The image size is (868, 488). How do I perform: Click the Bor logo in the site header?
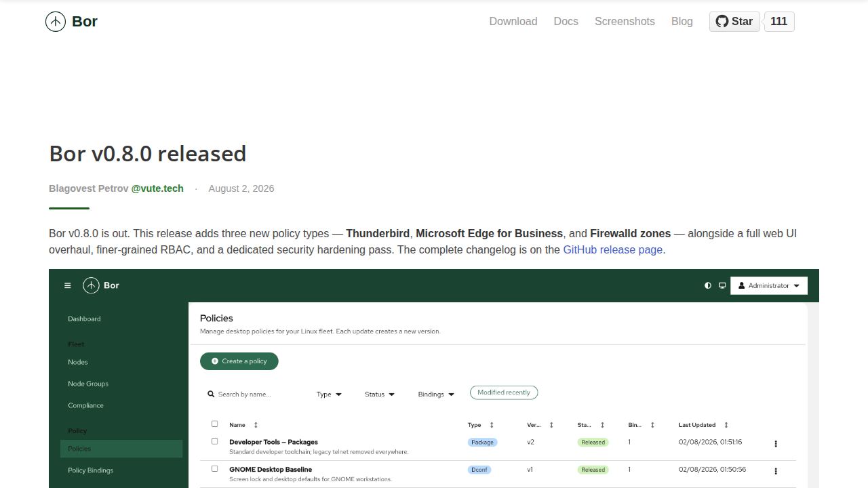pos(71,22)
